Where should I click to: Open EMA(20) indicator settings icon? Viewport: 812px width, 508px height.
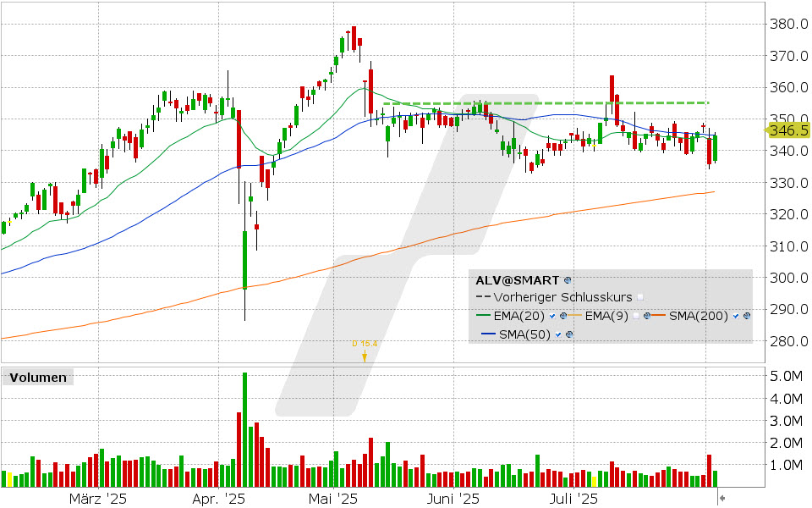click(563, 316)
